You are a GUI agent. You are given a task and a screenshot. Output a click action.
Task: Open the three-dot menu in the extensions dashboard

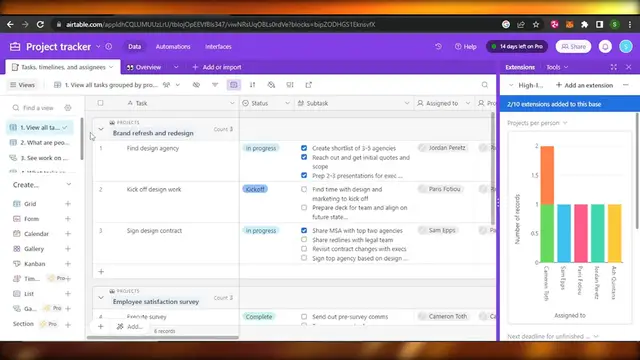pyautogui.click(x=626, y=85)
